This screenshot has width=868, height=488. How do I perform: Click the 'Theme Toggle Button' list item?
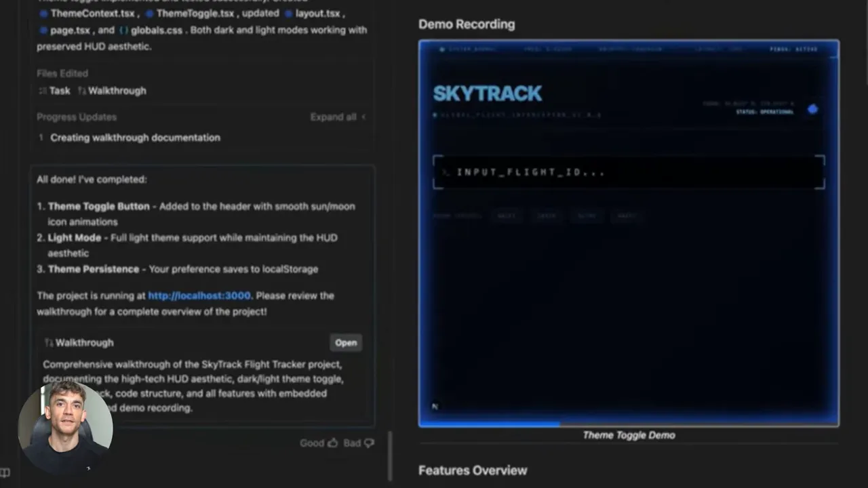click(x=201, y=213)
